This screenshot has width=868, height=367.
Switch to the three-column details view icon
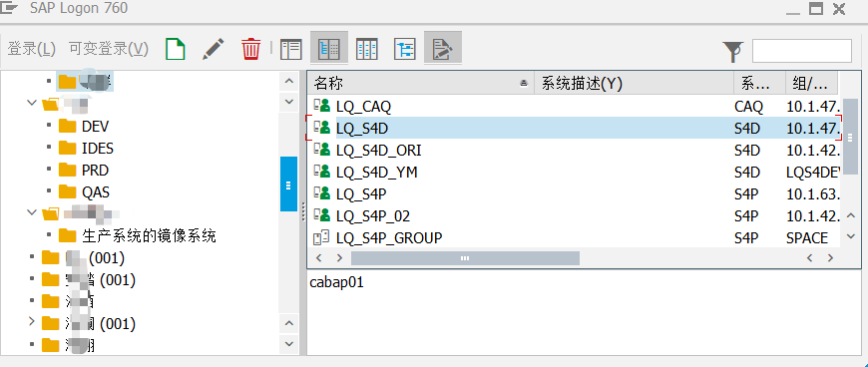366,49
